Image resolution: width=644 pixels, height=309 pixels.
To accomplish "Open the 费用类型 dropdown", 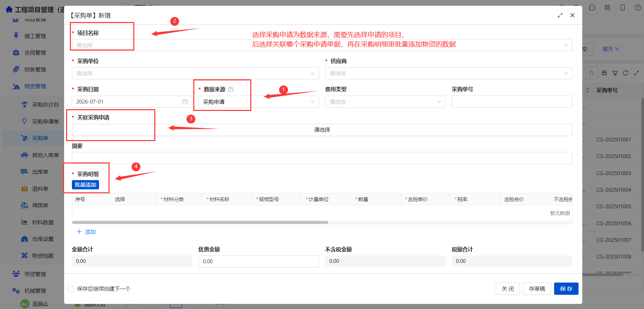I will coord(385,102).
